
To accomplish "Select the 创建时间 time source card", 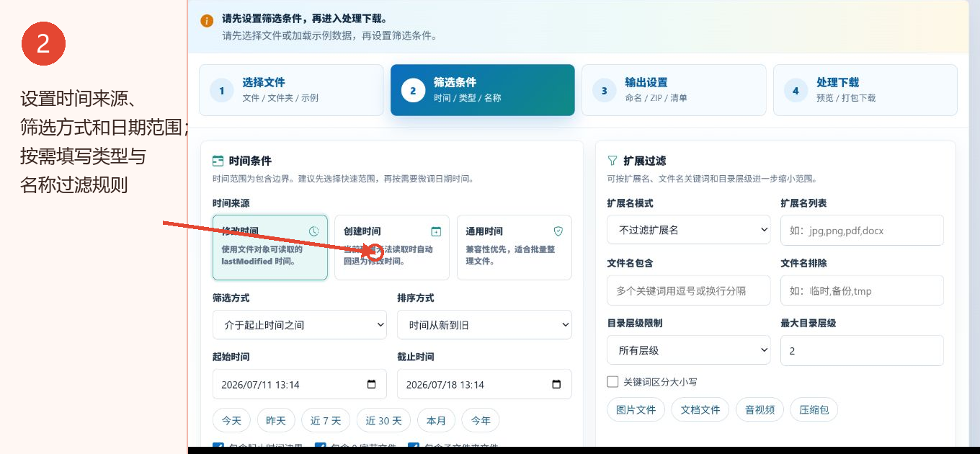I will pyautogui.click(x=392, y=247).
